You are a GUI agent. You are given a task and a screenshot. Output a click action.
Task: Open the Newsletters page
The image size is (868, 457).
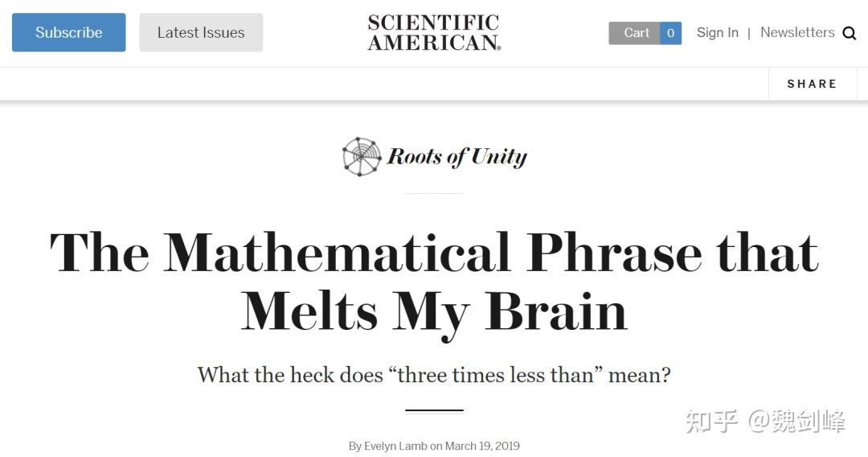[x=797, y=33]
